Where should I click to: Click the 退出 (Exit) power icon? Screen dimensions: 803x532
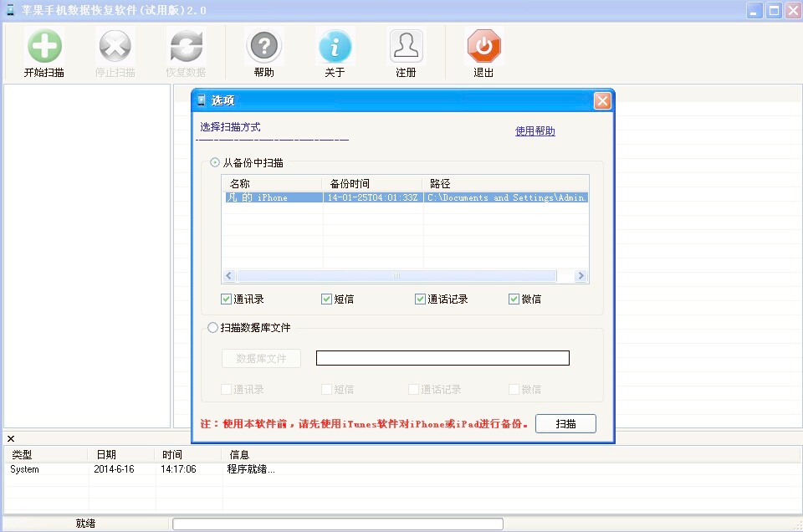coord(483,45)
